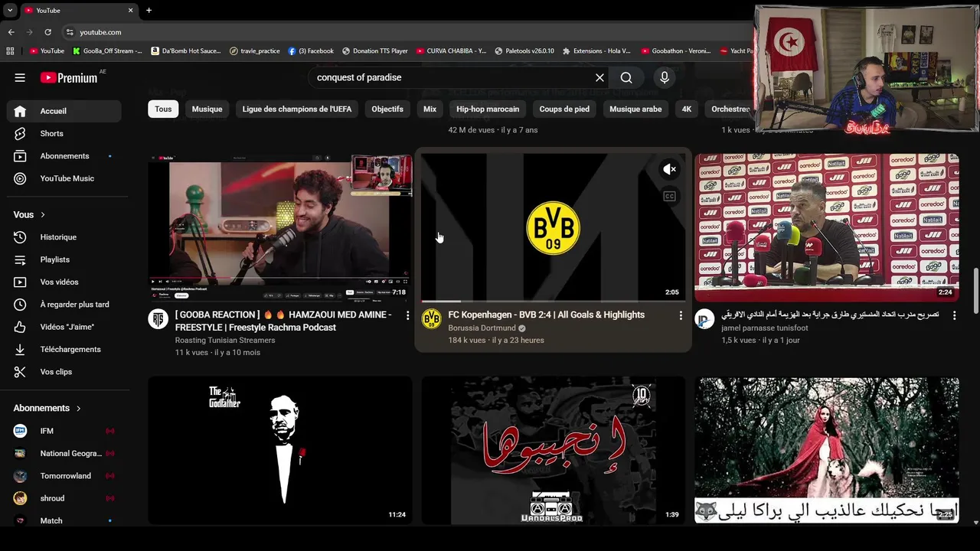Reload the page
Screen dimensions: 980x551
[x=47, y=32]
